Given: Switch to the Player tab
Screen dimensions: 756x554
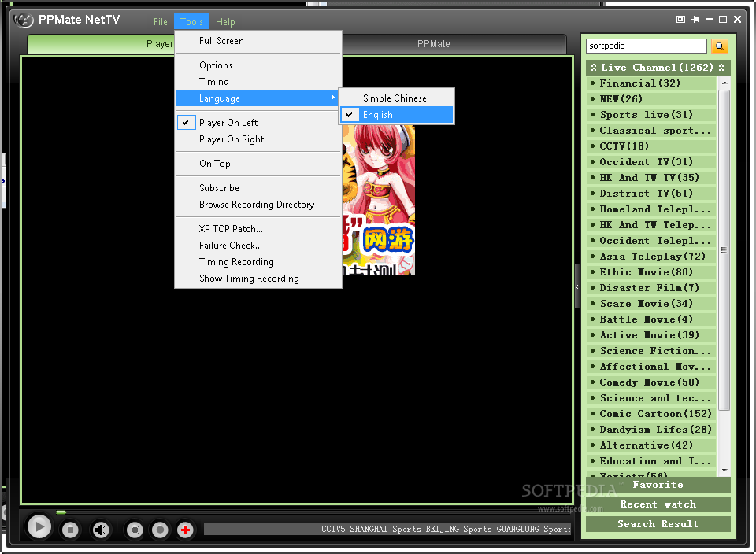Looking at the screenshot, I should coord(102,44).
